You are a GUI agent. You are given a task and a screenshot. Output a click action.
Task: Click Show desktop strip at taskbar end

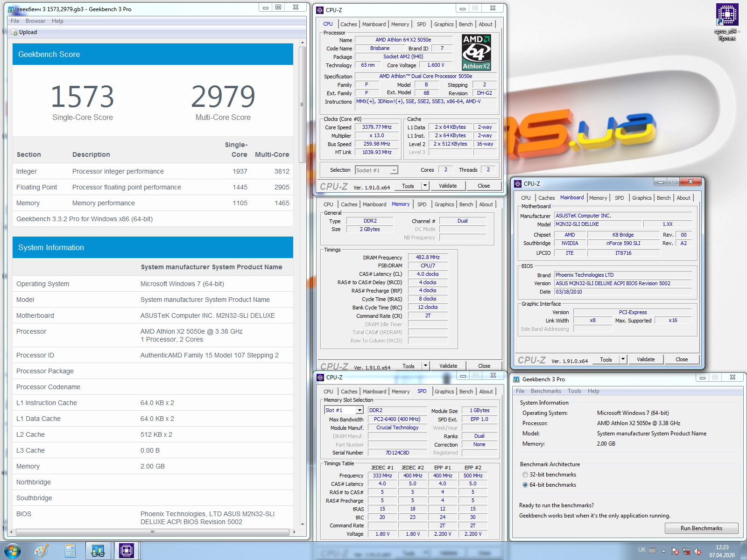[x=743, y=551]
